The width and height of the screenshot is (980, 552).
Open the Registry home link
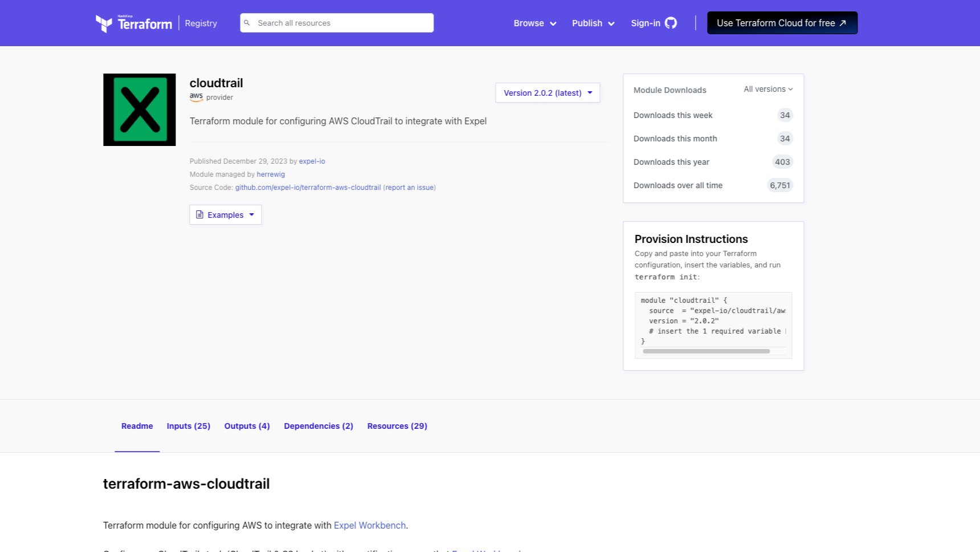coord(201,23)
